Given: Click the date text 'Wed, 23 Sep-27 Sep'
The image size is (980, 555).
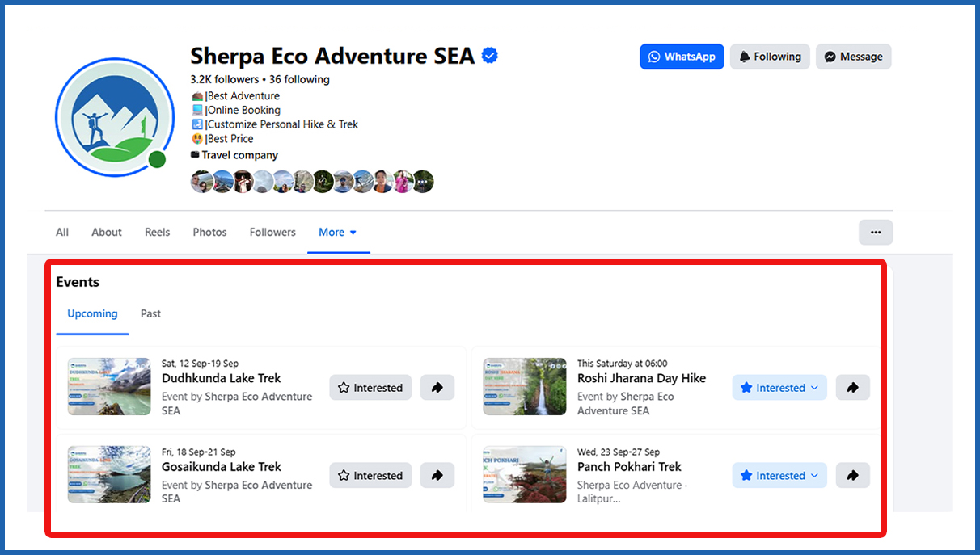Looking at the screenshot, I should 619,452.
